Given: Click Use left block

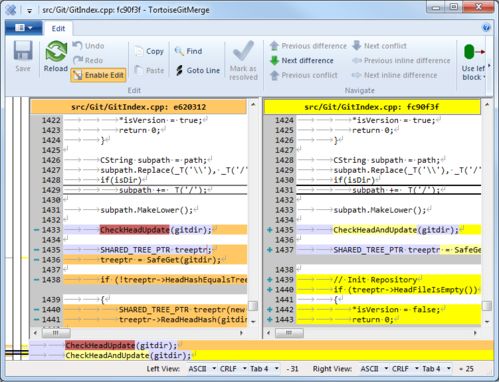Looking at the screenshot, I should click(473, 62).
